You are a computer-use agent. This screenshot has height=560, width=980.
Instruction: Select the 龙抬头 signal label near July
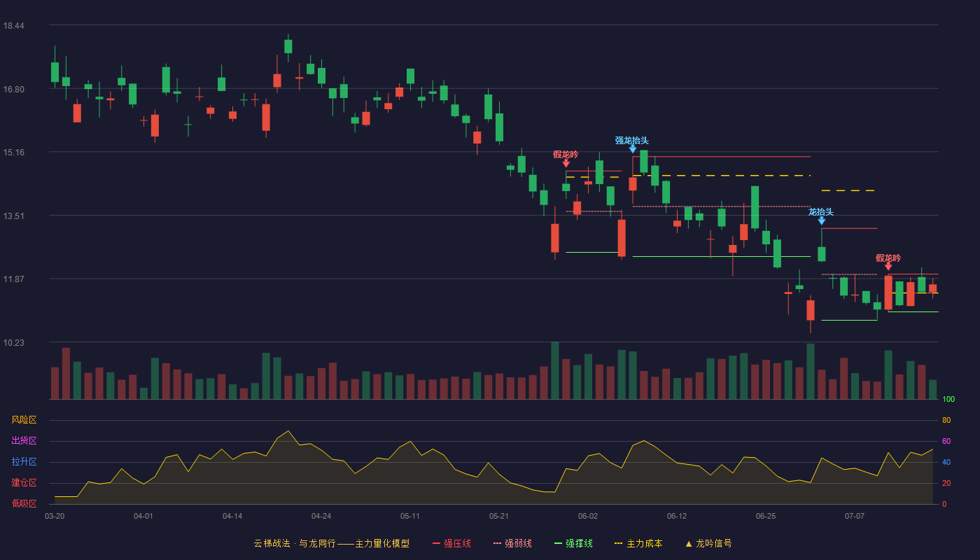(821, 211)
